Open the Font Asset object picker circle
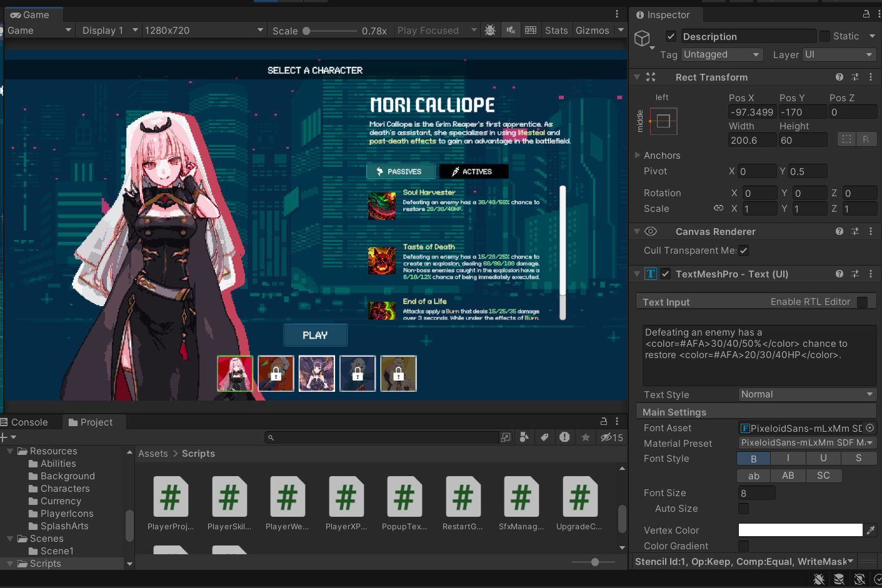Viewport: 882px width, 588px height. click(x=869, y=428)
